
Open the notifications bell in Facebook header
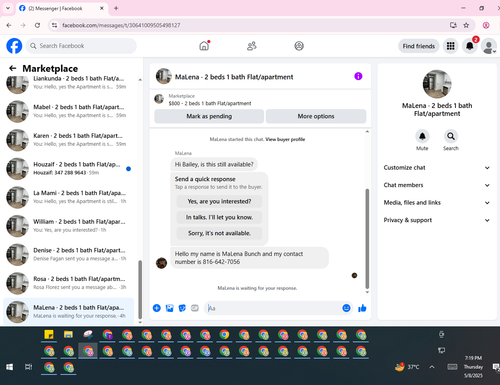tap(470, 46)
